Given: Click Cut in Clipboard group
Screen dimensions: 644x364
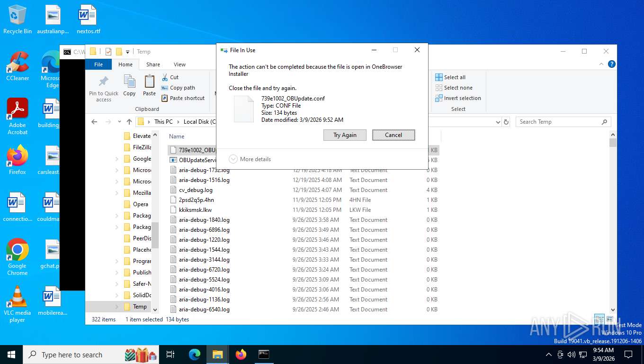Looking at the screenshot, I should pyautogui.click(x=170, y=77).
